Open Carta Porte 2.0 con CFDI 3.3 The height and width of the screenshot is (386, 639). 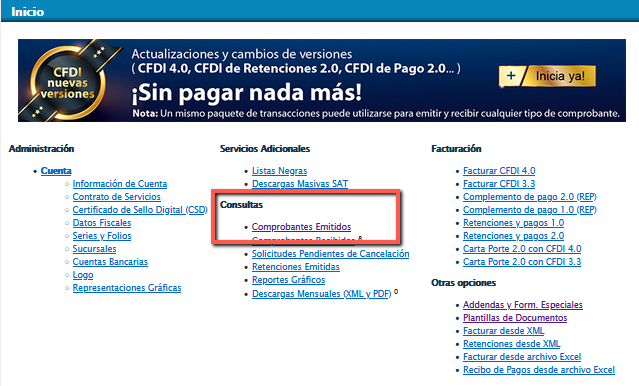pyautogui.click(x=522, y=262)
